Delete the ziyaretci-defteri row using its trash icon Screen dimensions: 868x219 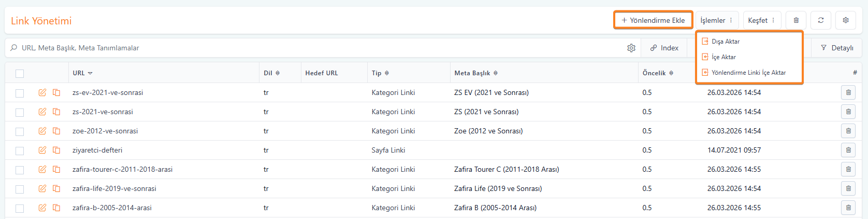point(848,150)
